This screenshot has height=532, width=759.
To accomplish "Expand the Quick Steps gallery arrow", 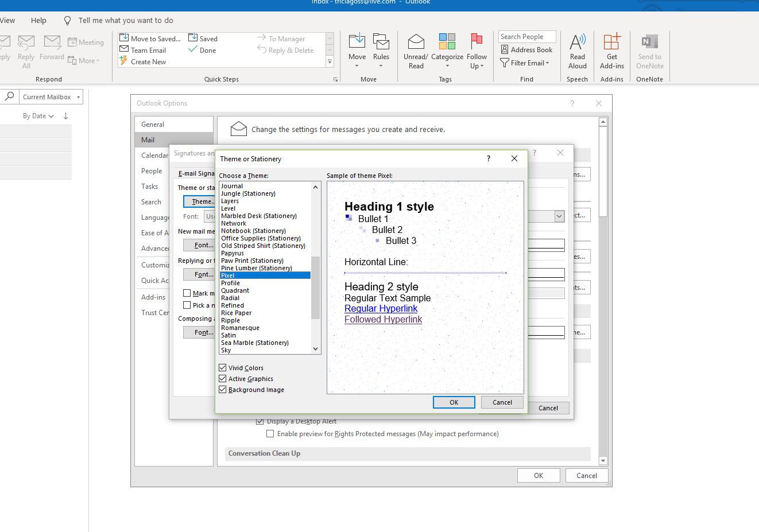I will pos(330,61).
